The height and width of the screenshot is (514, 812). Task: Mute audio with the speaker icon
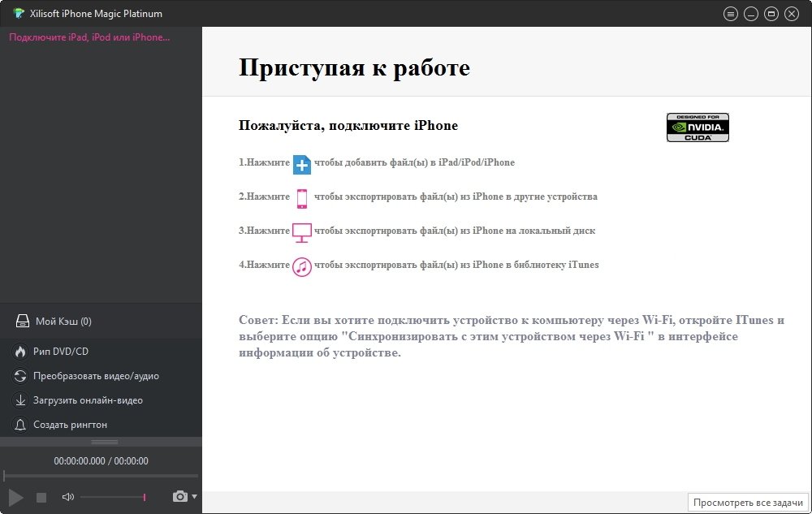pos(67,497)
